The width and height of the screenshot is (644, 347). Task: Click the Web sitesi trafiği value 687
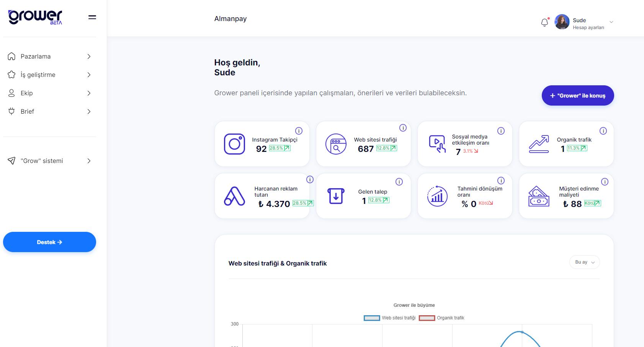366,149
